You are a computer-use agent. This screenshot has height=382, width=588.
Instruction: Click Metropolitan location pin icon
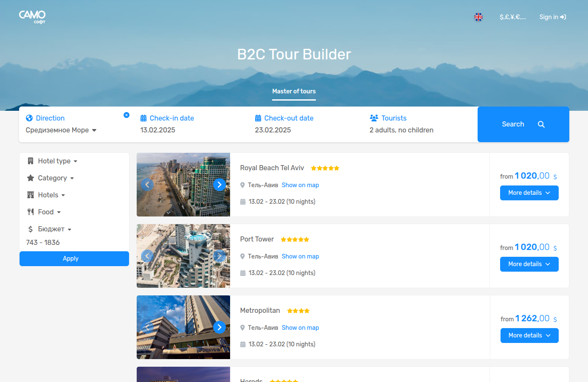click(242, 328)
